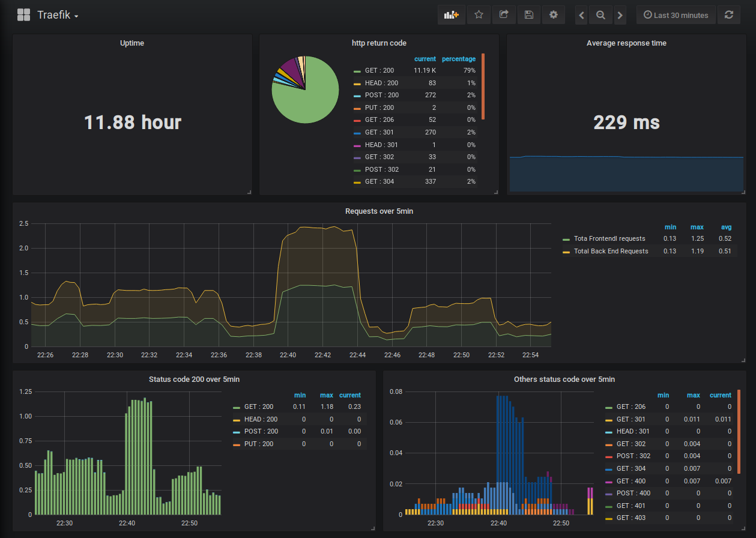
Task: Open the Grafana home grid logo
Action: click(23, 15)
